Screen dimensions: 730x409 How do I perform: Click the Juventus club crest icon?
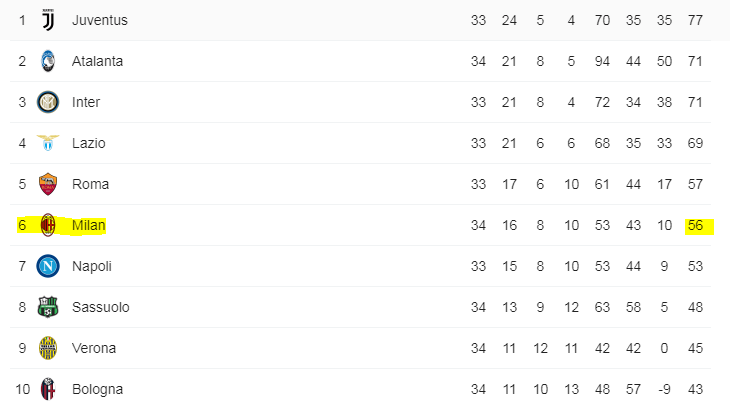pos(47,20)
